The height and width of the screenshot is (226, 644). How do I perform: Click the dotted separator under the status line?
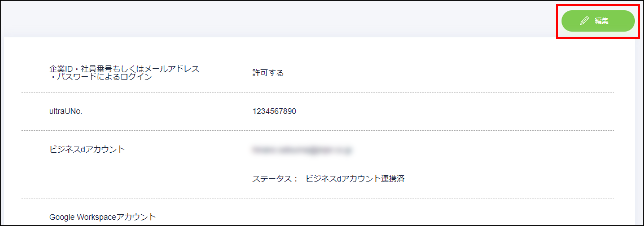(x=317, y=198)
